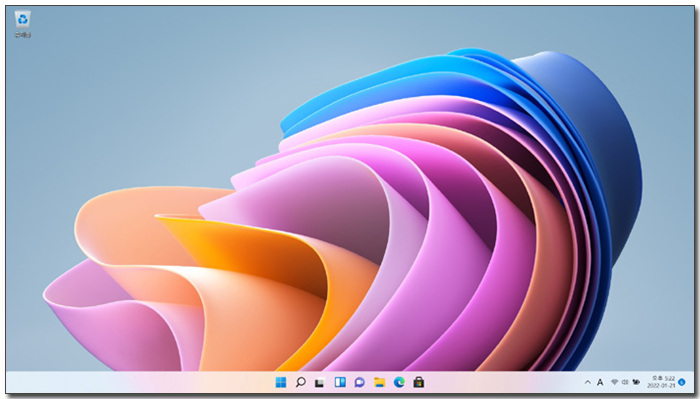The image size is (700, 399).
Task: Click empty area of the taskbar
Action: tap(134, 382)
